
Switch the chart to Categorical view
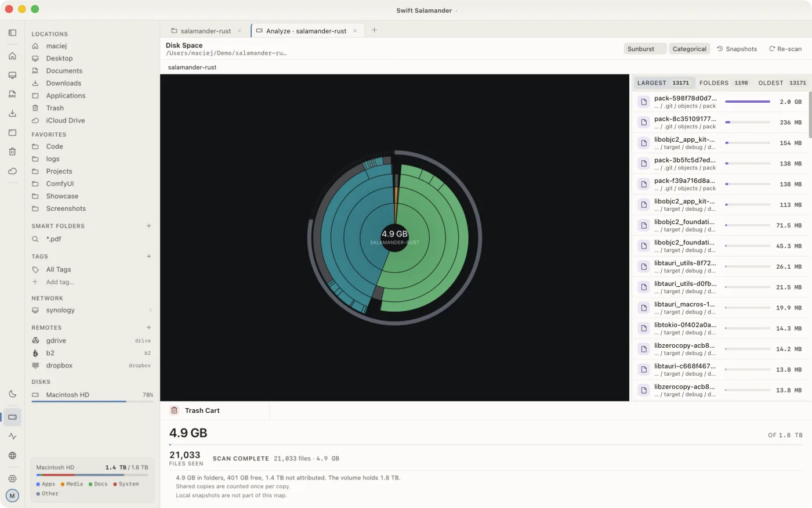[x=690, y=49]
